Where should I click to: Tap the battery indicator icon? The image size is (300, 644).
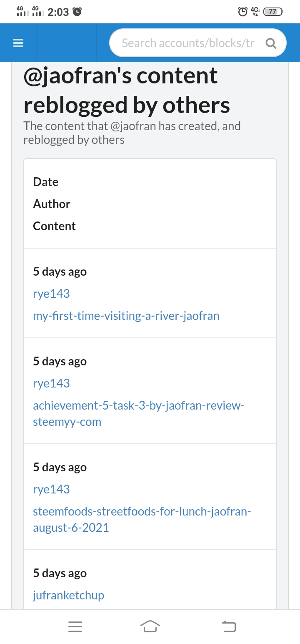273,12
